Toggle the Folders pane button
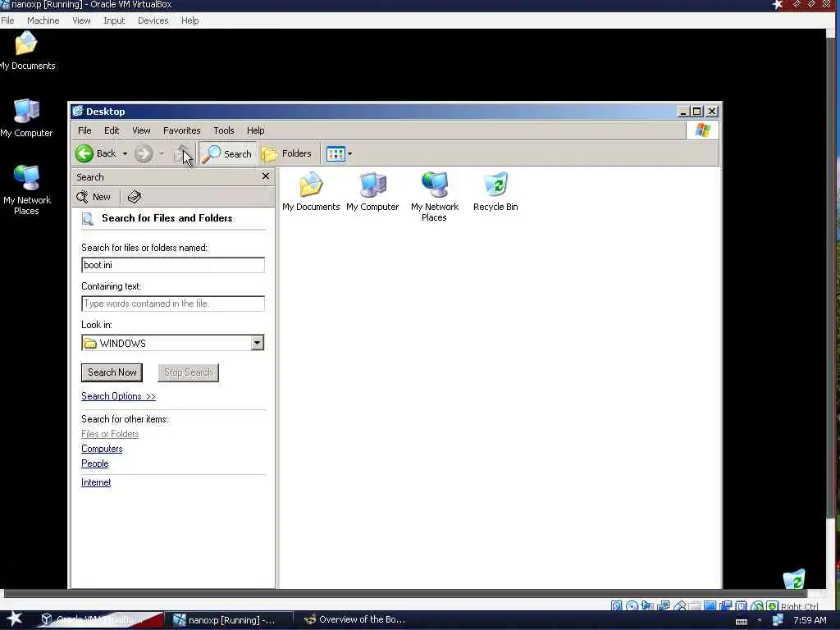Image resolution: width=840 pixels, height=630 pixels. coord(286,153)
